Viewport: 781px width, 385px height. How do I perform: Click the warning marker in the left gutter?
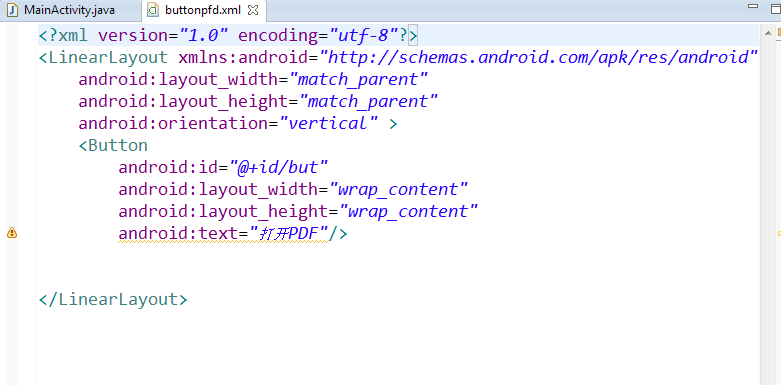(11, 233)
